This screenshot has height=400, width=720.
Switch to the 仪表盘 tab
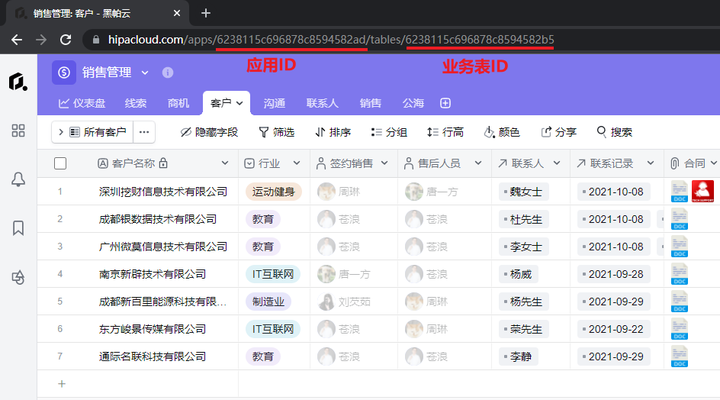coord(82,103)
